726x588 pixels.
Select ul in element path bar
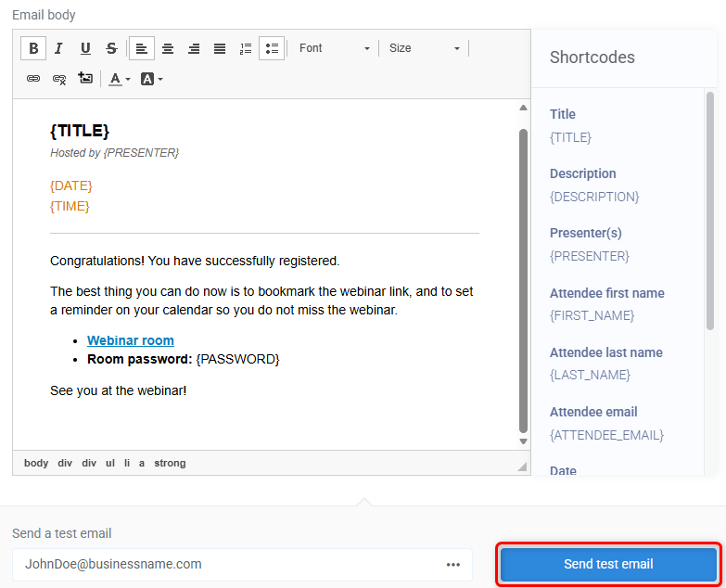tap(110, 463)
